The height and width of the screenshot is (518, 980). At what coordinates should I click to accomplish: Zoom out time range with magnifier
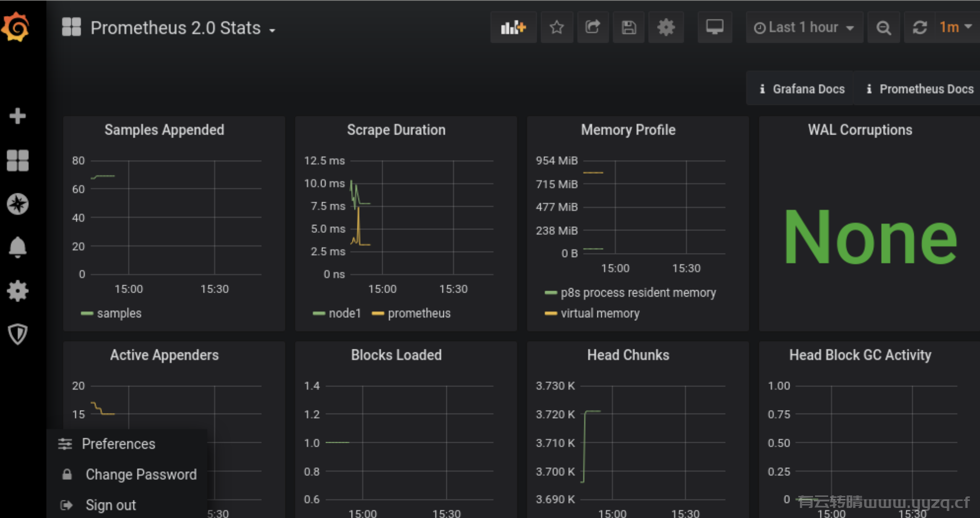click(884, 27)
